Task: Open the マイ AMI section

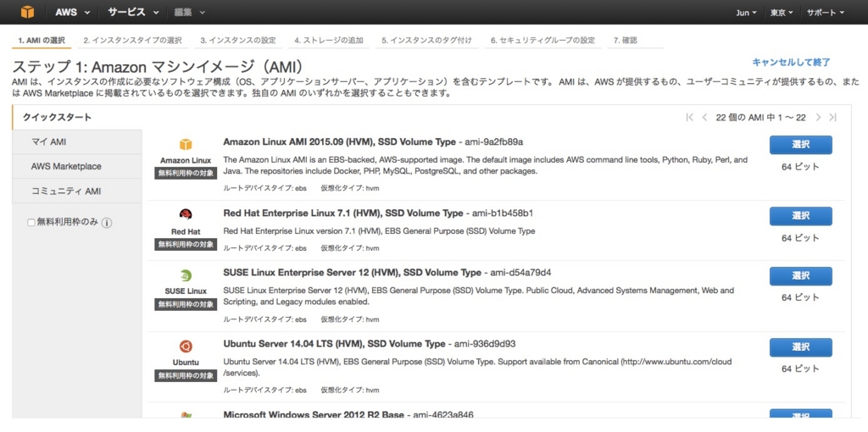Action: point(77,142)
